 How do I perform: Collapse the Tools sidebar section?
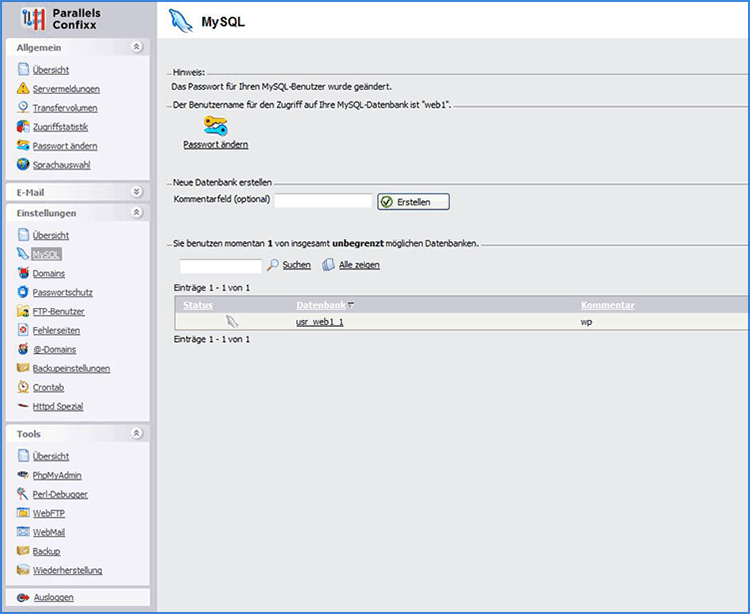click(x=136, y=433)
